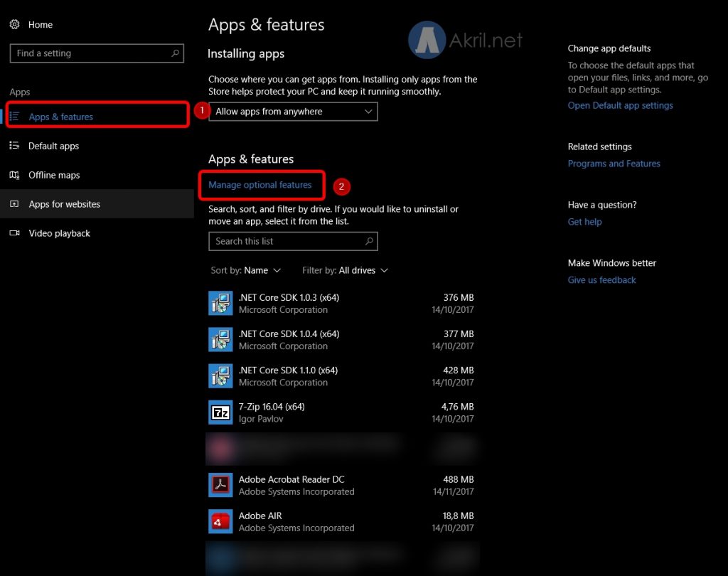
Task: Click the 7-Zip app icon
Action: (220, 412)
